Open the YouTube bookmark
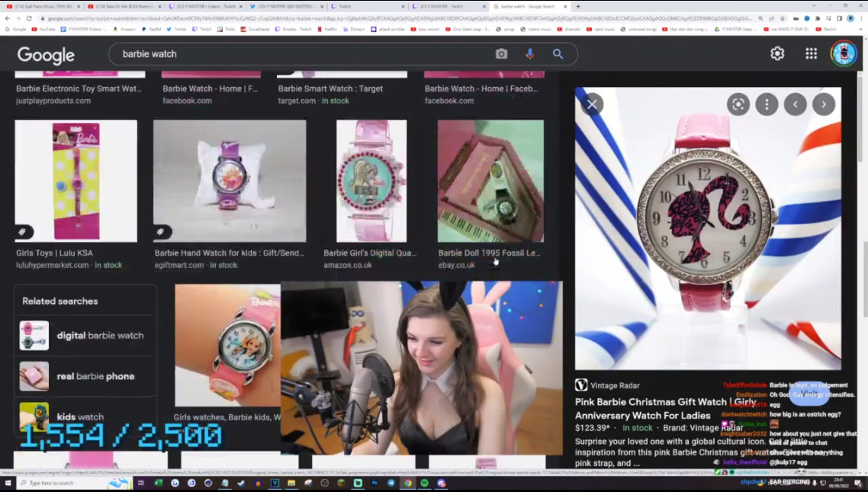This screenshot has width=868, height=492. point(43,29)
